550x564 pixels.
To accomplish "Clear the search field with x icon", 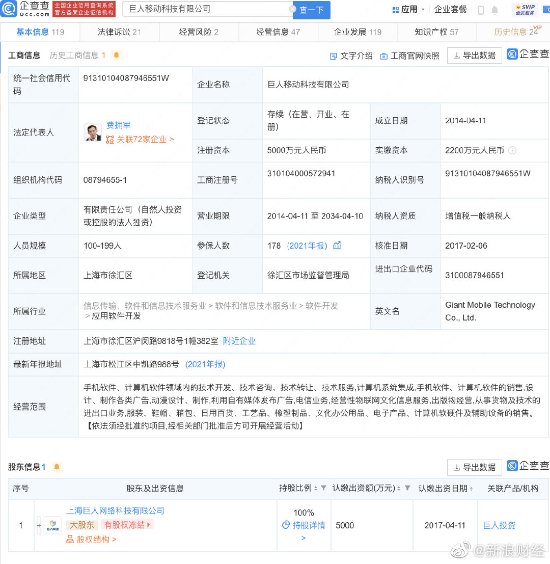I will pos(292,9).
